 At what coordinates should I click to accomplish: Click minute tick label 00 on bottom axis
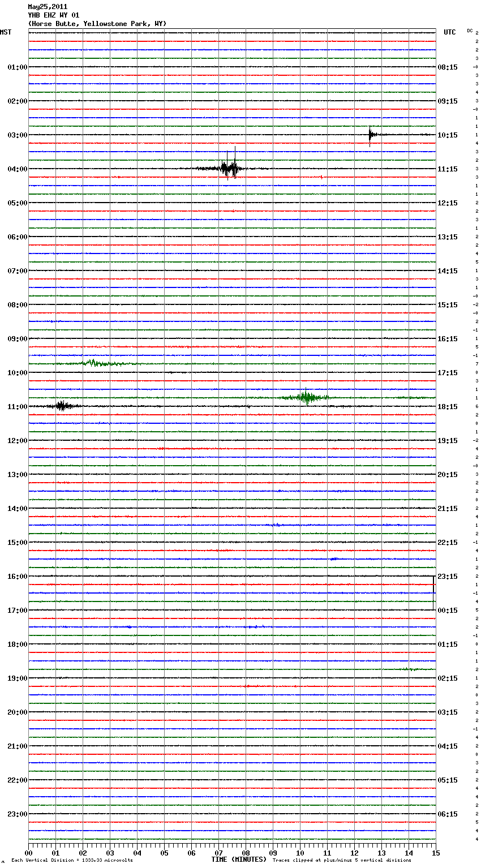(29, 853)
